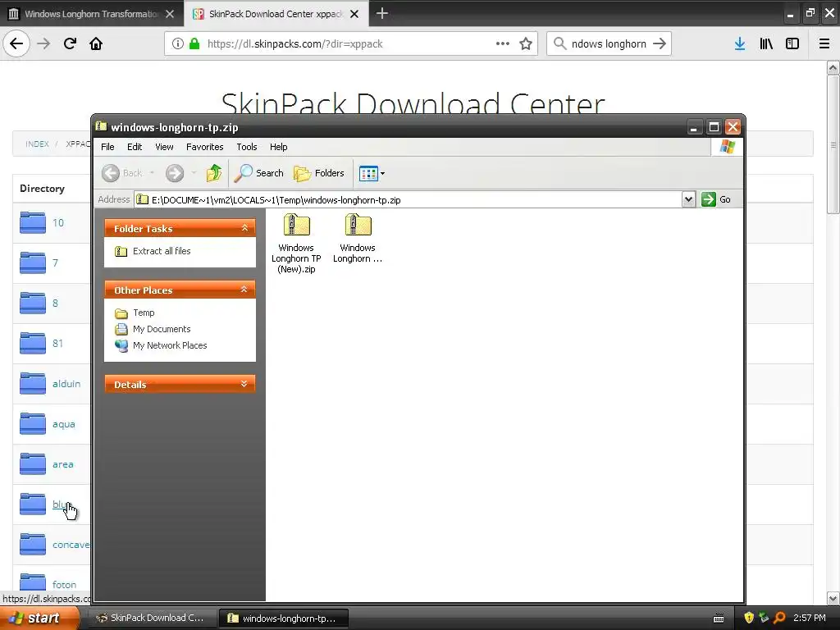Viewport: 840px width, 630px height.
Task: Click the browser vertical scrollbar down arrow
Action: click(833, 598)
